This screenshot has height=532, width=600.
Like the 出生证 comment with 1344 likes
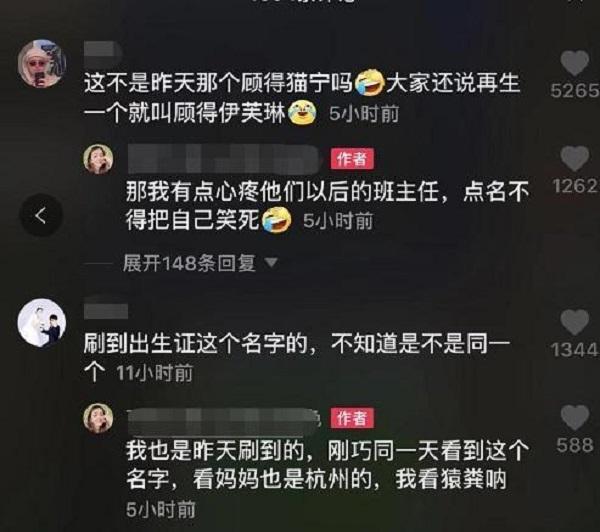tap(575, 323)
